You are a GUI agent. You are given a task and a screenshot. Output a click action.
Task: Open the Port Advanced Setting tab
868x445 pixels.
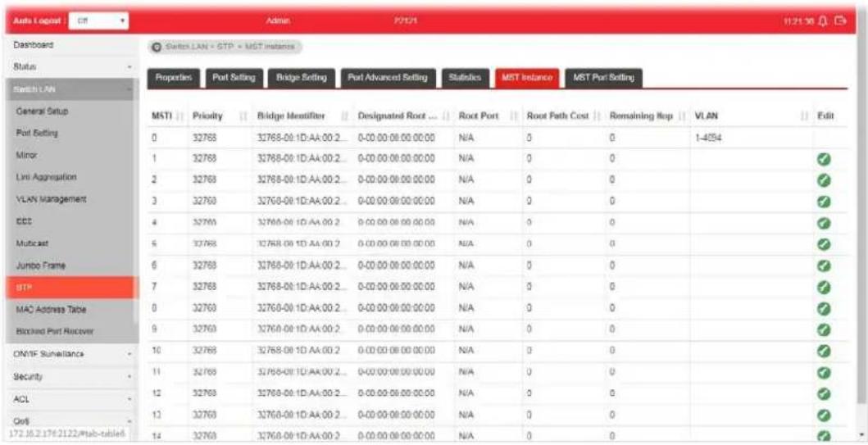(388, 78)
